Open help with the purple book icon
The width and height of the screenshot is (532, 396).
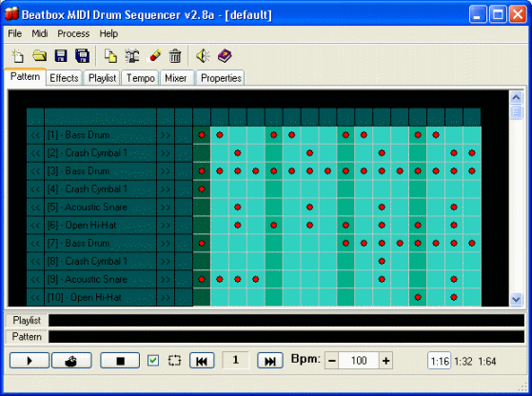tap(225, 55)
